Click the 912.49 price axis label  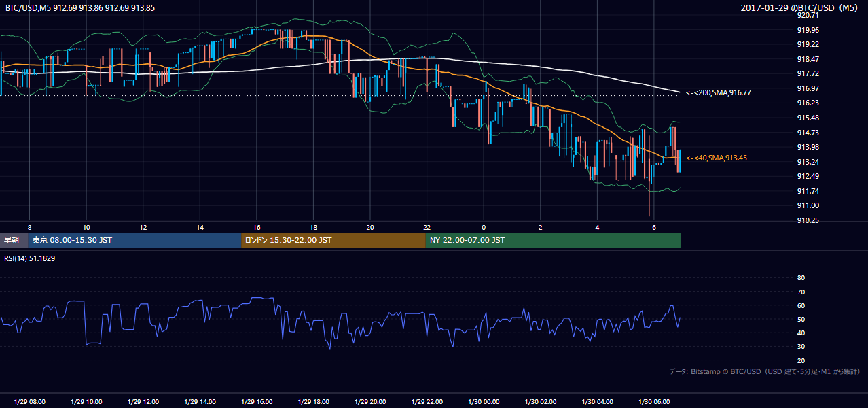(808, 176)
